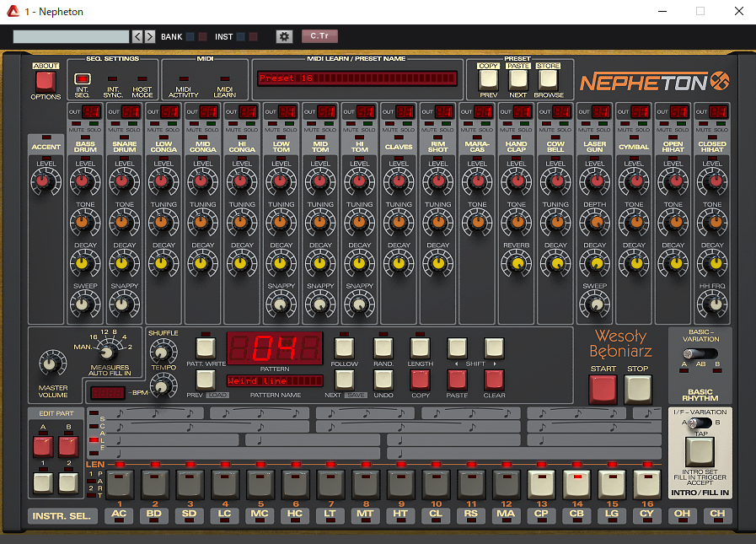Mute the Bass Drum channel
756x544 pixels.
click(x=76, y=124)
